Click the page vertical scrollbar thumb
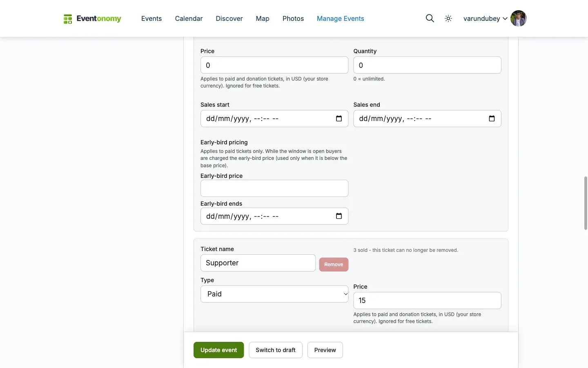588x368 pixels. (x=586, y=203)
